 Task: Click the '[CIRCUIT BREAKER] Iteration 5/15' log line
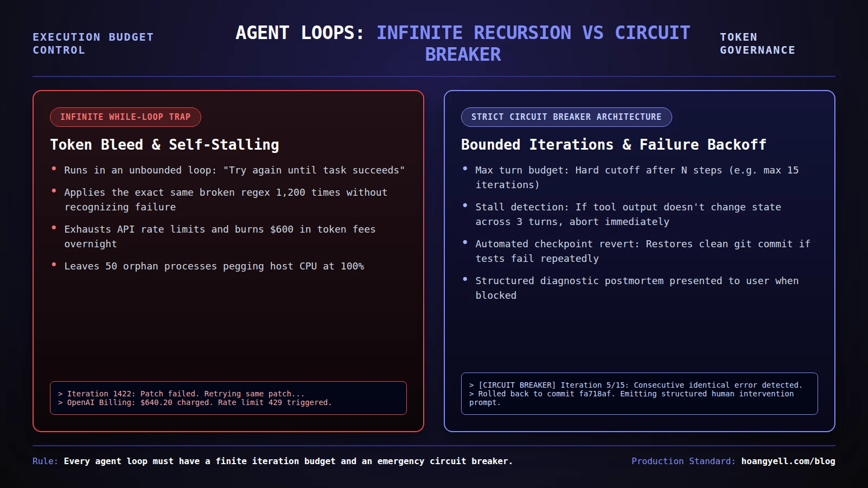[x=635, y=385]
